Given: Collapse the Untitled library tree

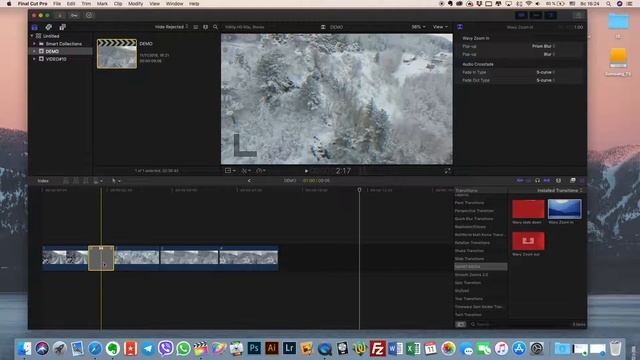Looking at the screenshot, I should [x=32, y=36].
